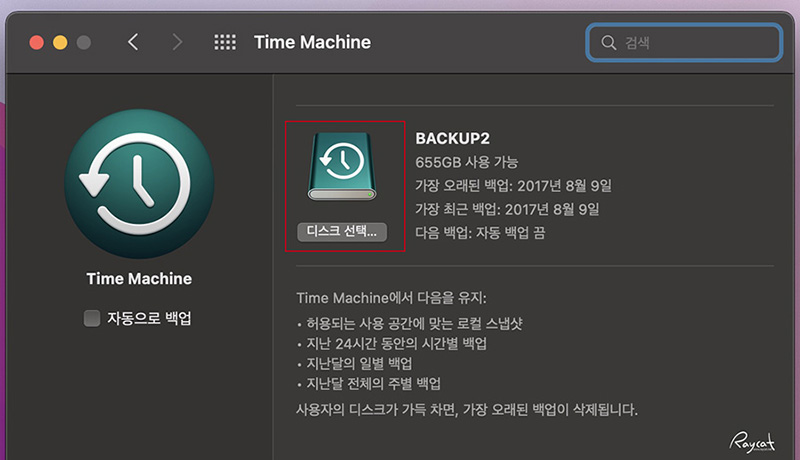Click Time Machine label under the icon
The width and height of the screenshot is (800, 460).
click(x=139, y=278)
